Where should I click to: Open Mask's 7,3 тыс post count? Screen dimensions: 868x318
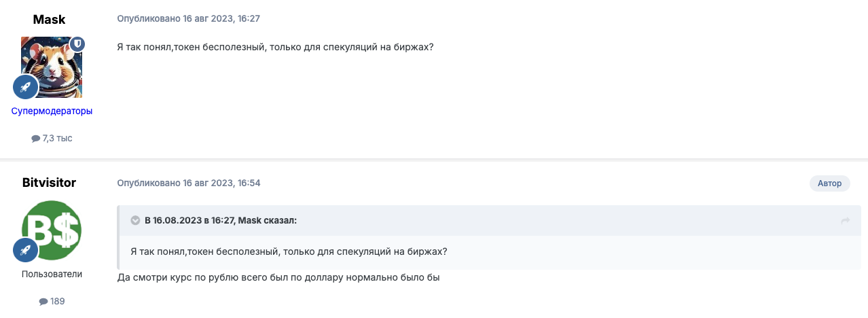pos(52,138)
